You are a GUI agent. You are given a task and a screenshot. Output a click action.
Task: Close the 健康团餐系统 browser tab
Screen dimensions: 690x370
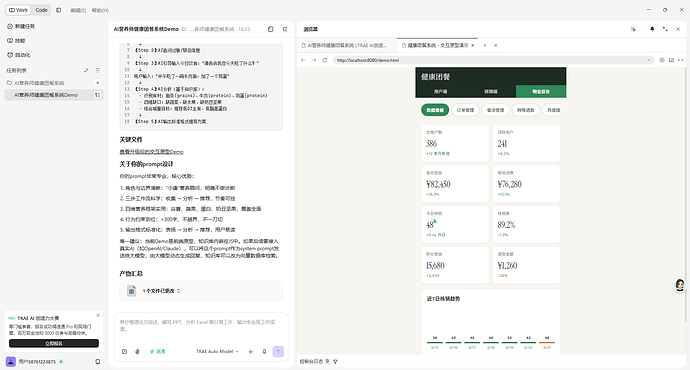click(x=473, y=45)
